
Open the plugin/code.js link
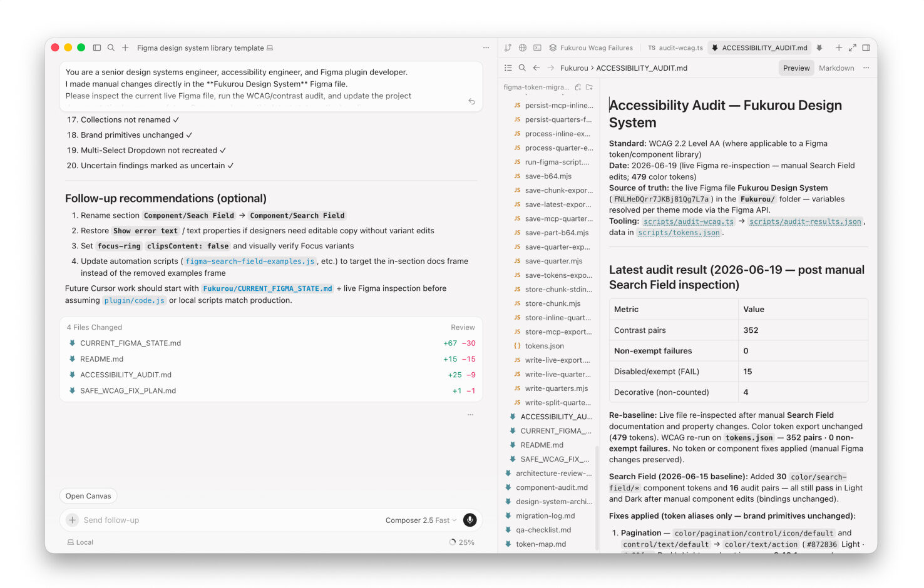(135, 300)
